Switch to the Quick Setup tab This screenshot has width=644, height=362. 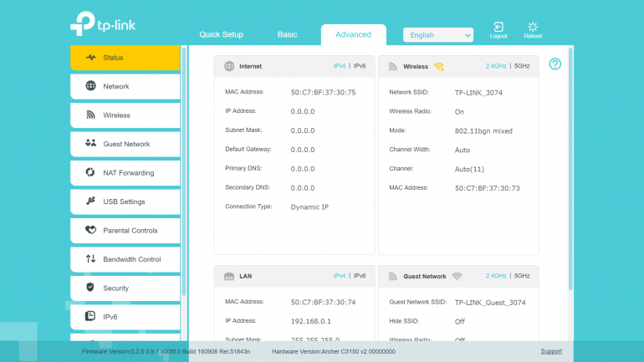click(222, 34)
